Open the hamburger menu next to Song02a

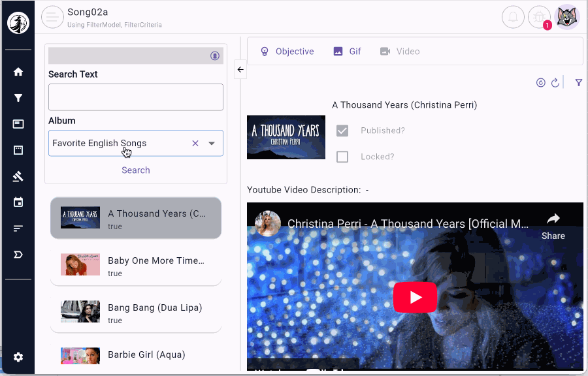[x=52, y=17]
